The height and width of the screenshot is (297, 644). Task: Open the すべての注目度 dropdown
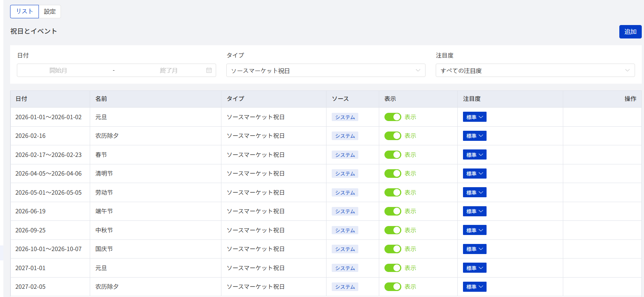click(x=535, y=70)
